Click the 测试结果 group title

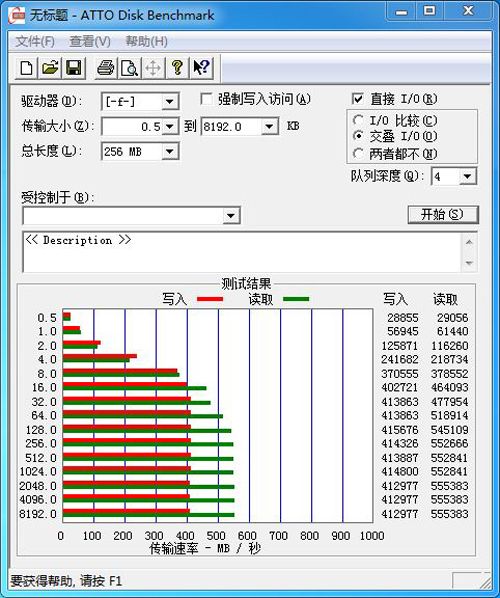click(x=246, y=283)
